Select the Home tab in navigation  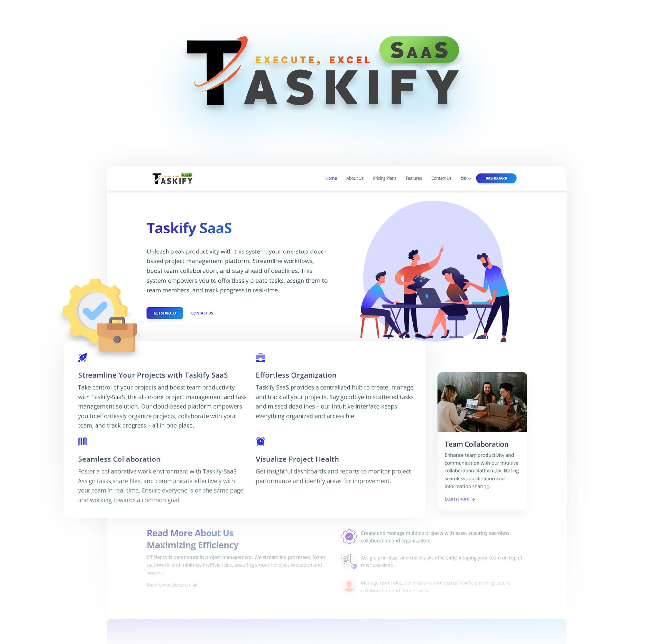coord(331,178)
